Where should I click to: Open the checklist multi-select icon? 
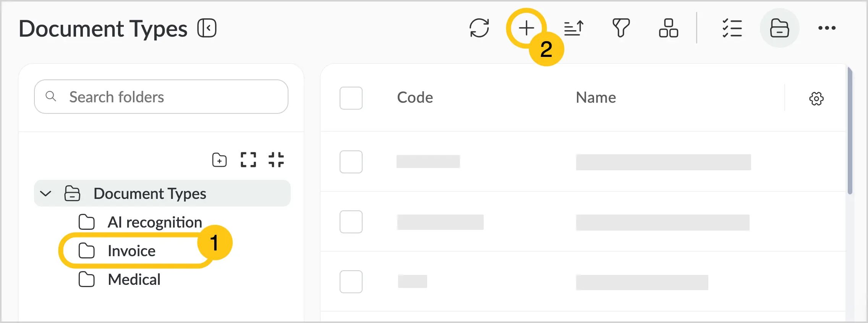click(732, 28)
